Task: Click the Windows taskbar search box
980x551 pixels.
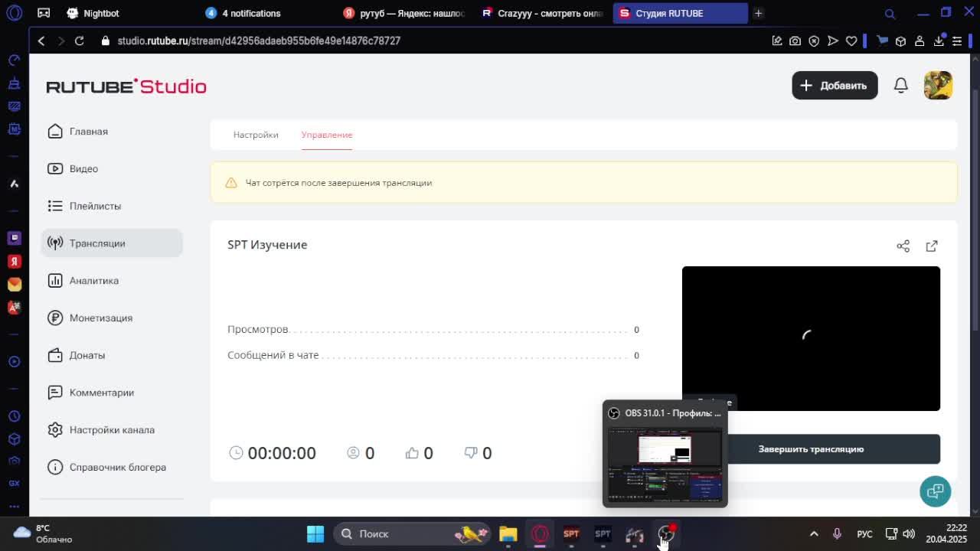Action: tap(413, 534)
